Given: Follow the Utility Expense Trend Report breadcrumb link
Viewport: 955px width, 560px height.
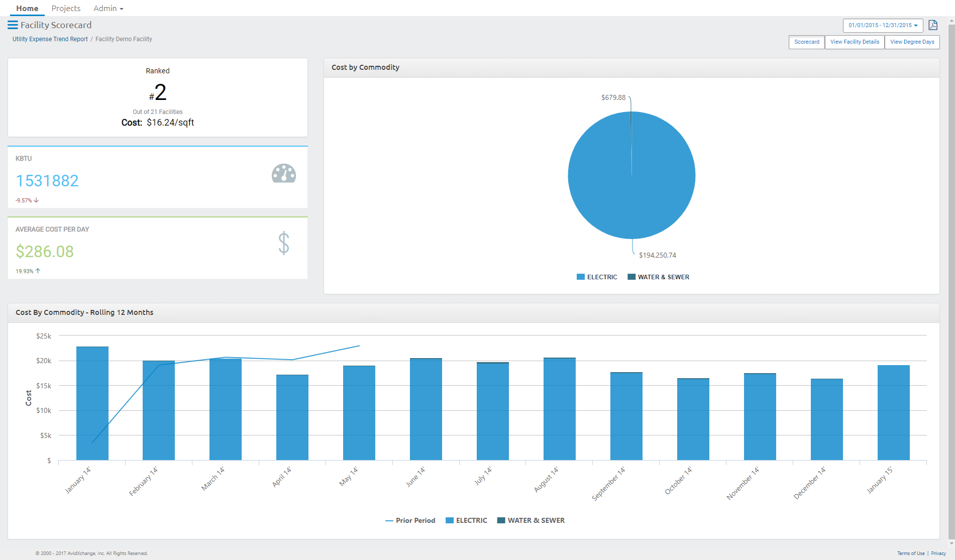Looking at the screenshot, I should (x=50, y=39).
